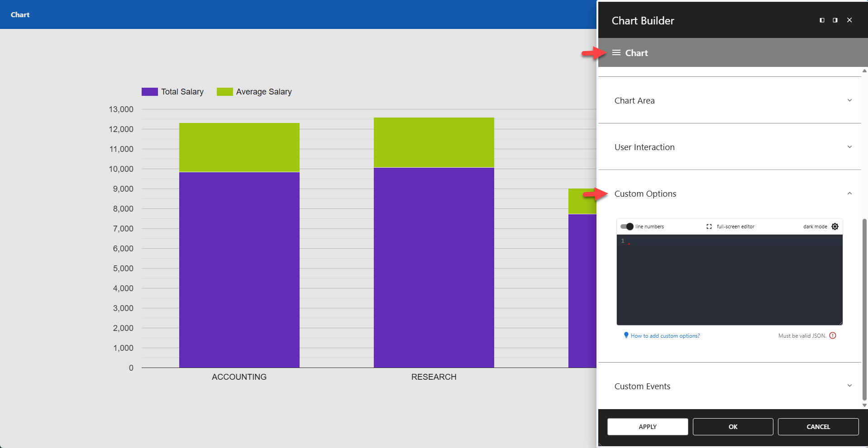Click the lightbulb icon near custom options link
The image size is (868, 448).
click(x=626, y=335)
